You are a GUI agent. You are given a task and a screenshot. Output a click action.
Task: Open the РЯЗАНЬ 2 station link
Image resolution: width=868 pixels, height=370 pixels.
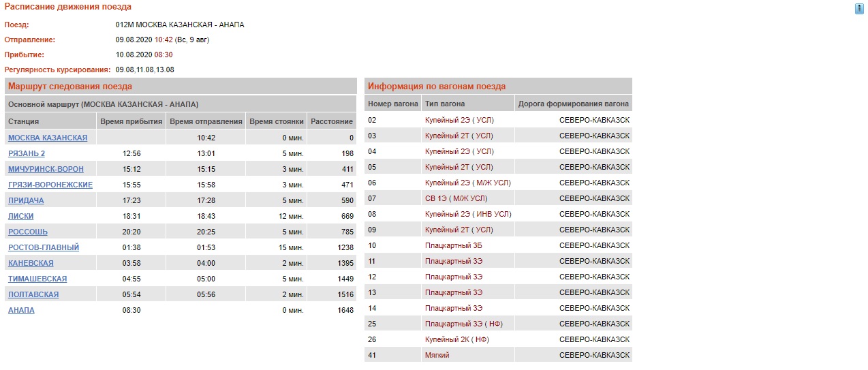tap(27, 153)
